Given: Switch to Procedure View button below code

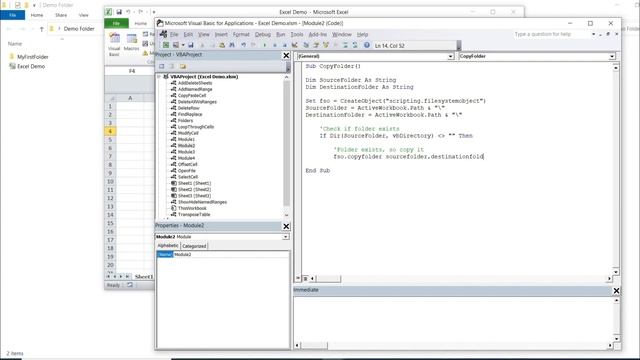Looking at the screenshot, I should click(x=298, y=278).
